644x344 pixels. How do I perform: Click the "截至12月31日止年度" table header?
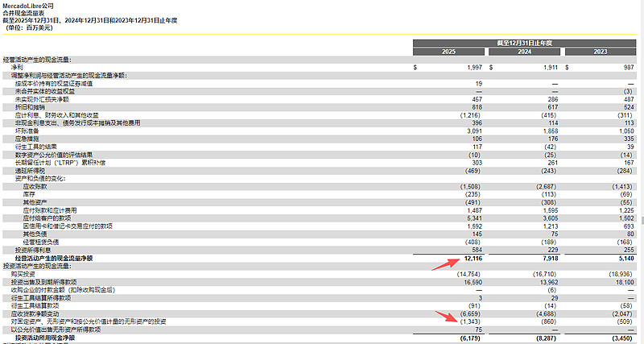pyautogui.click(x=525, y=44)
